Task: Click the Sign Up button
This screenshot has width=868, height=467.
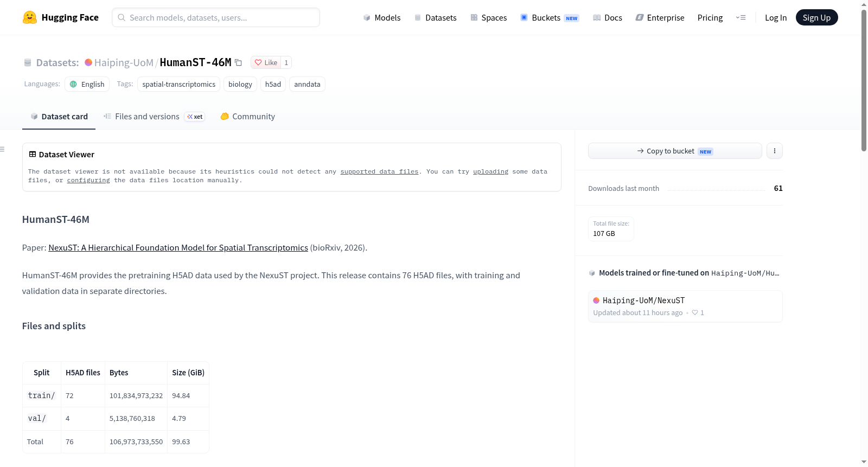Action: [x=816, y=17]
